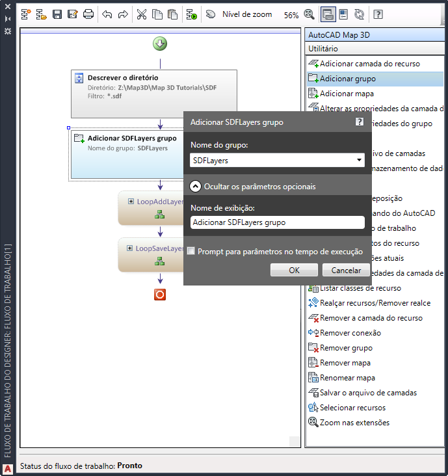
Task: Click the red workflow end node
Action: (160, 295)
